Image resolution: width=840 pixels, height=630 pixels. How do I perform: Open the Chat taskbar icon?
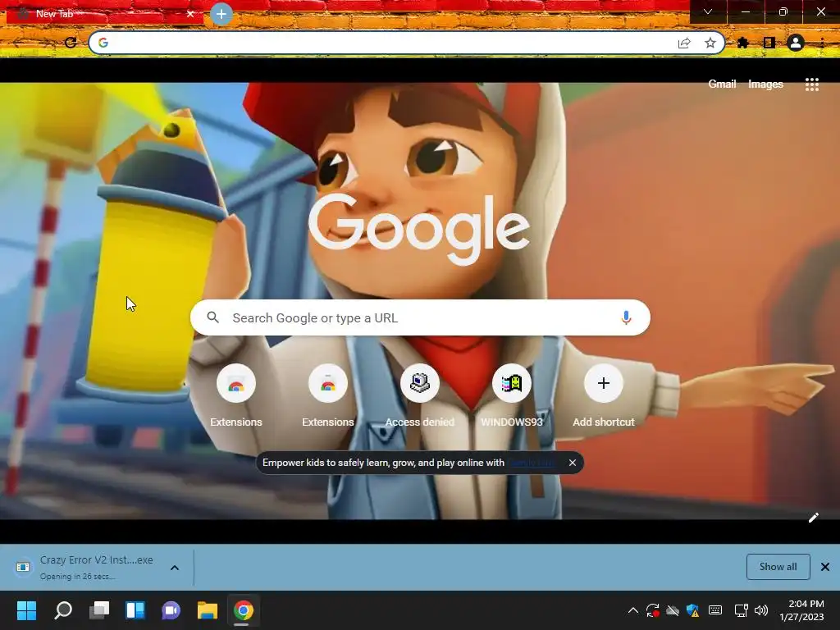click(171, 610)
